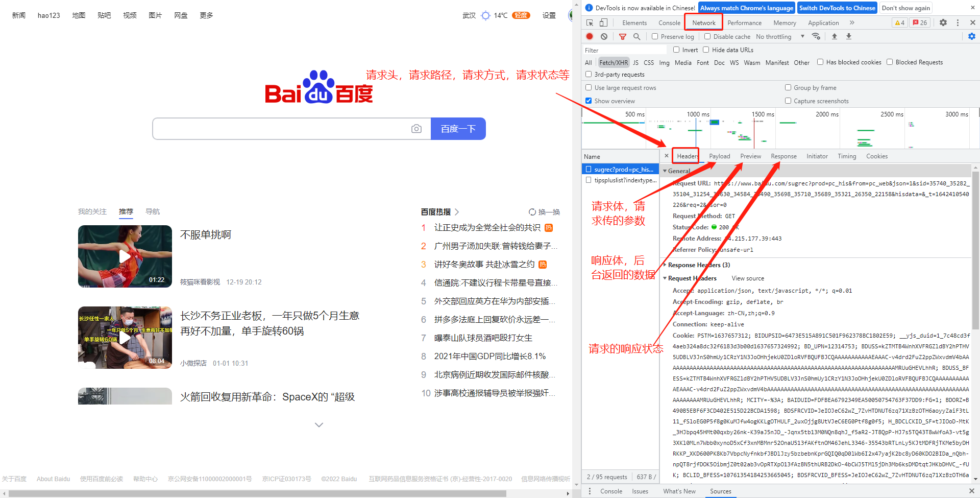Filter requests by JS type
The width and height of the screenshot is (980, 498).
coord(635,63)
